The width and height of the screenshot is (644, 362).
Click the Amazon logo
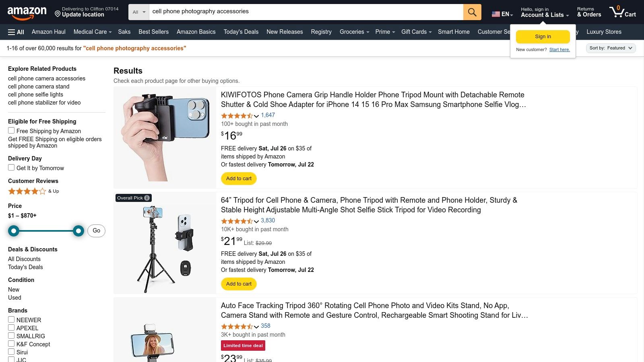27,13
